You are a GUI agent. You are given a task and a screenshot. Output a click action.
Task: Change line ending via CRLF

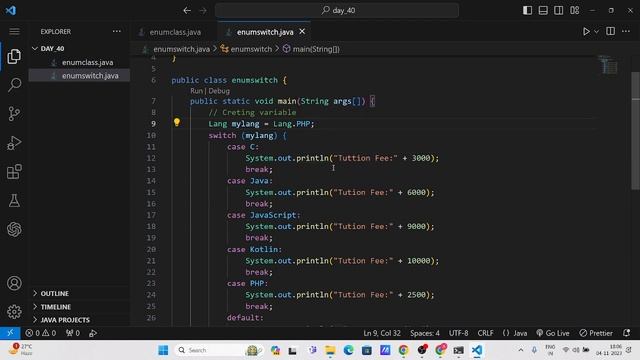pyautogui.click(x=486, y=333)
